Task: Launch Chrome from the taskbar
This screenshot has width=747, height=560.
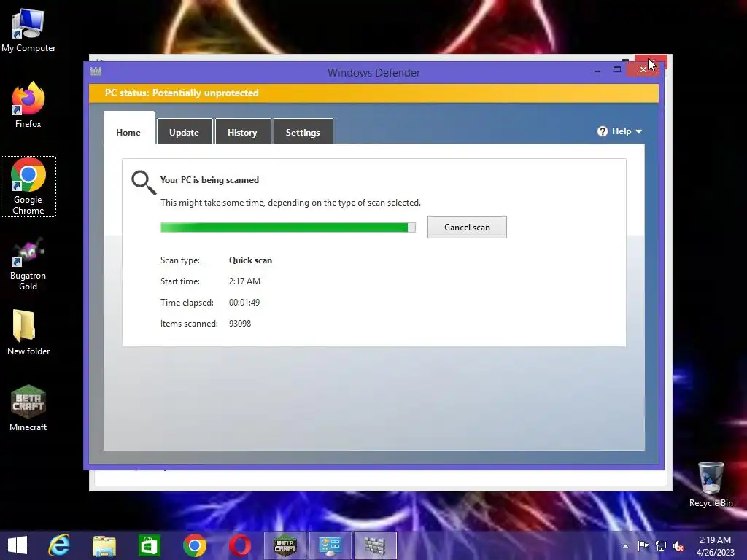Action: click(194, 545)
